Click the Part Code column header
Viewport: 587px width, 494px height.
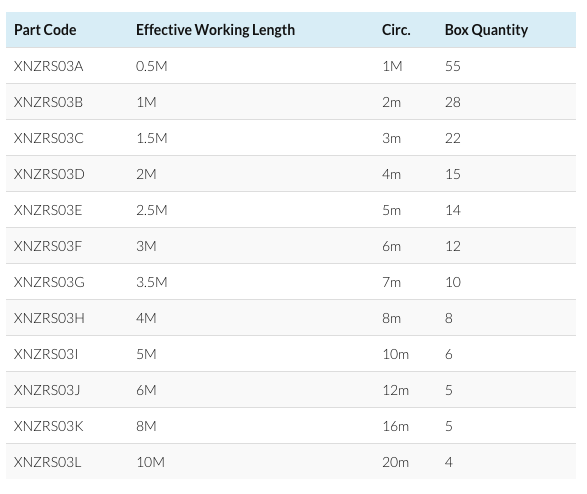tap(45, 30)
